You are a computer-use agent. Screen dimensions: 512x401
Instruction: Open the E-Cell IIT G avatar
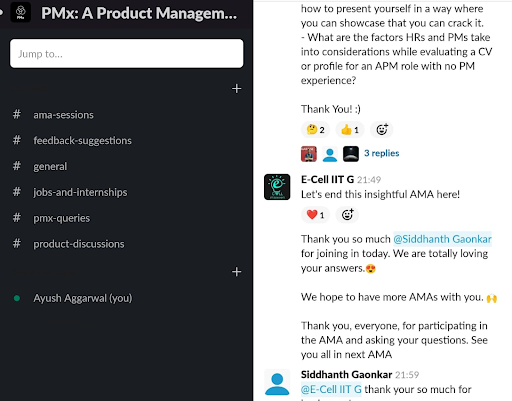point(277,187)
